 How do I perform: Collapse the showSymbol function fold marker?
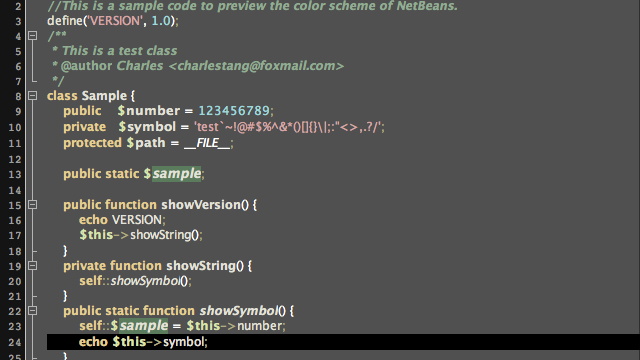(x=33, y=311)
